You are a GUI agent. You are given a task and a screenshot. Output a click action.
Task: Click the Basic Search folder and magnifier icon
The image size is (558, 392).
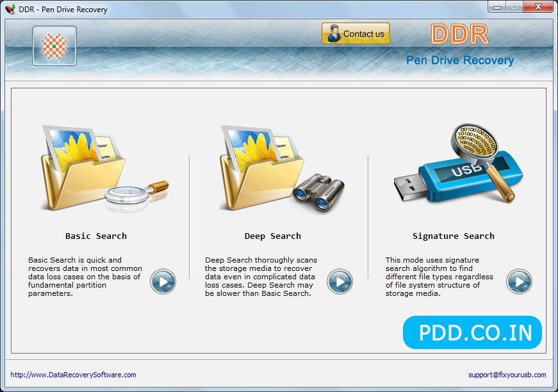[x=104, y=168]
